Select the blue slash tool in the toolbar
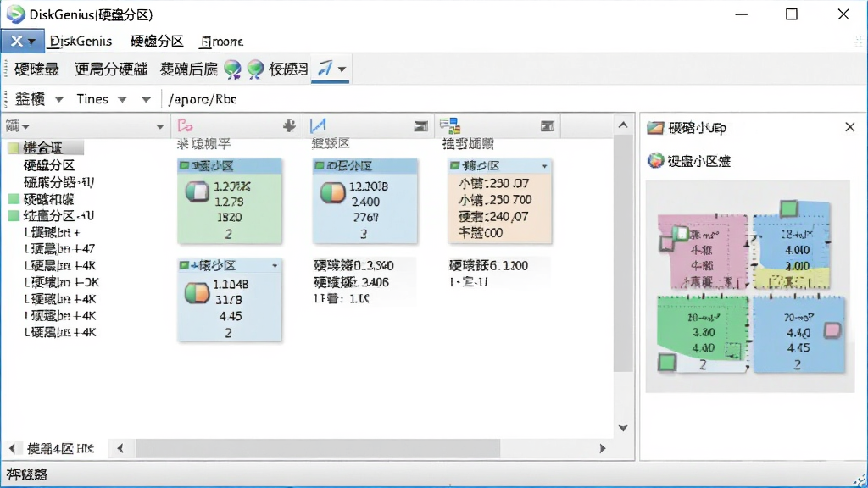This screenshot has height=488, width=868. (325, 69)
